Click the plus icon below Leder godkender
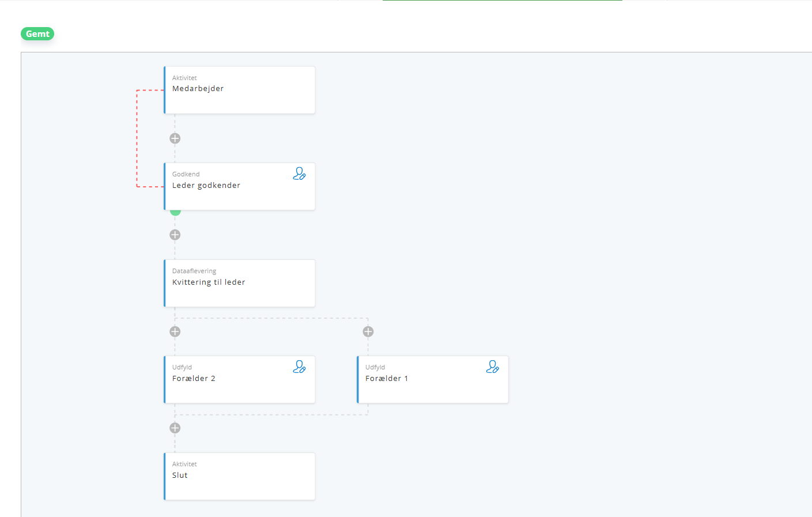Screen dimensions: 812x517 point(175,235)
